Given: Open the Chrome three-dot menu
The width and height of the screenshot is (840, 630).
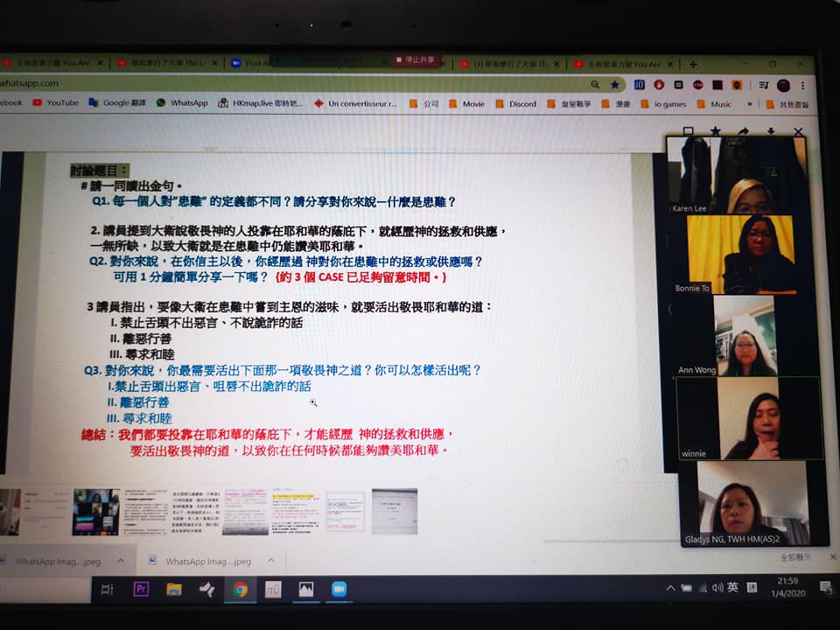Looking at the screenshot, I should [x=802, y=85].
